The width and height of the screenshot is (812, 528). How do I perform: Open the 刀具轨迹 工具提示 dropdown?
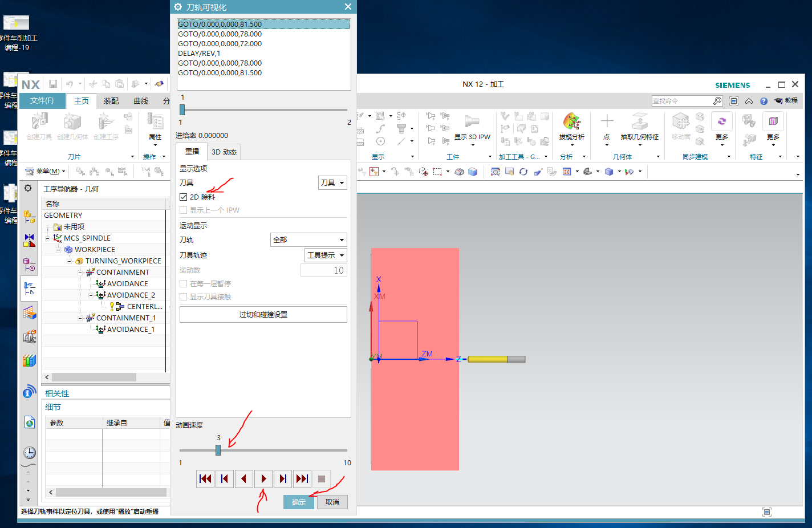326,255
